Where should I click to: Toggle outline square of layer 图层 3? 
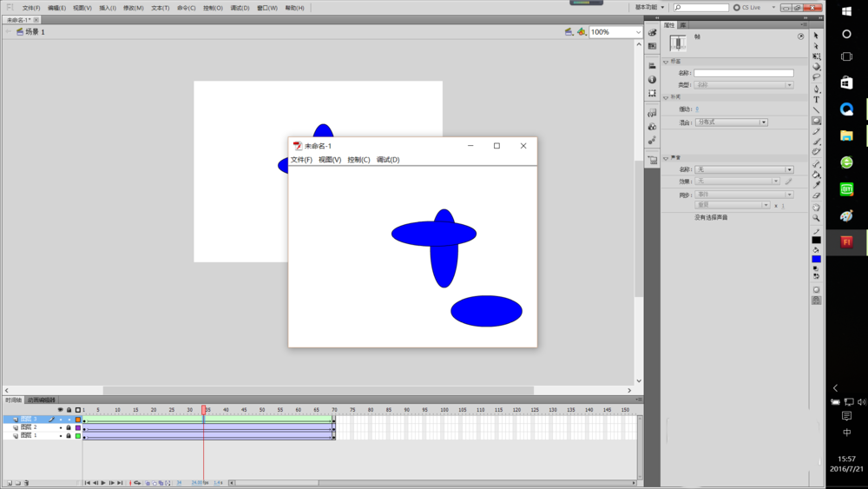pos(78,420)
